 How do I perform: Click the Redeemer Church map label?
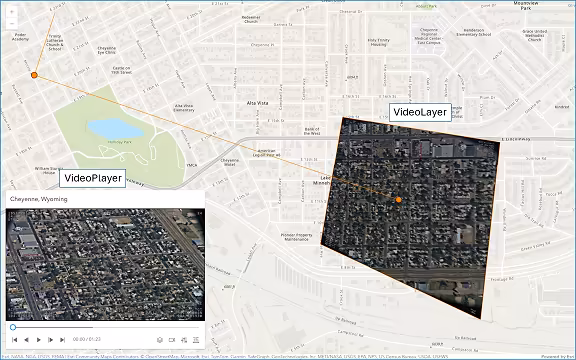coord(251,19)
